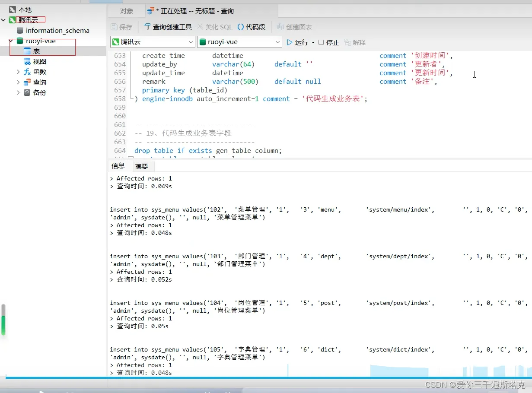
Task: Click 'drop table if exists gen_table_column;' line
Action: [x=208, y=151]
